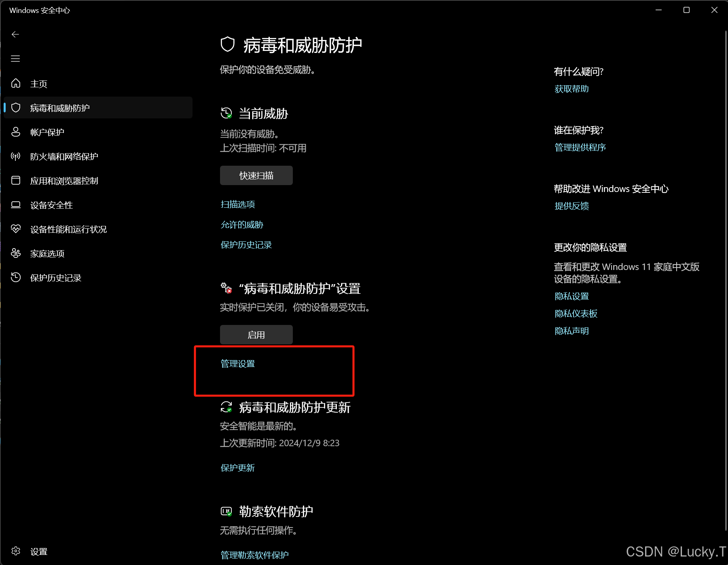The height and width of the screenshot is (565, 728).
Task: Open 保护历史记录 in the sidebar
Action: coord(97,278)
